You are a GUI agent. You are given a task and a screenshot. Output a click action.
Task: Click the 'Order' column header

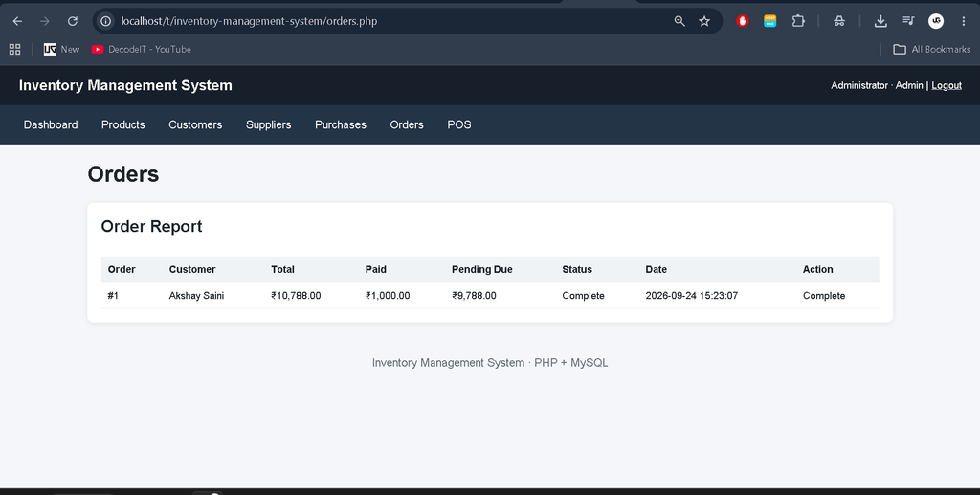[122, 269]
